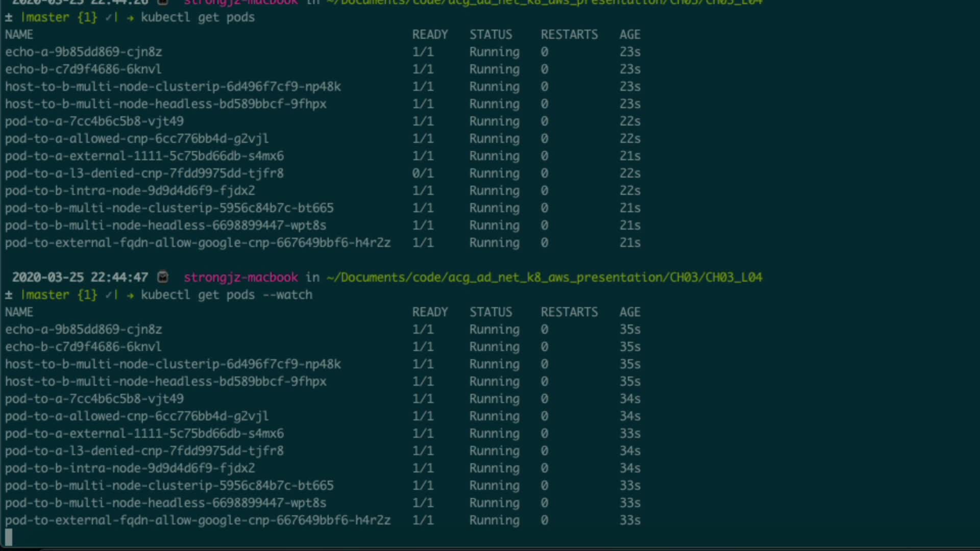Click the ± git symbol on the watch prompt
The image size is (980, 551).
point(9,295)
